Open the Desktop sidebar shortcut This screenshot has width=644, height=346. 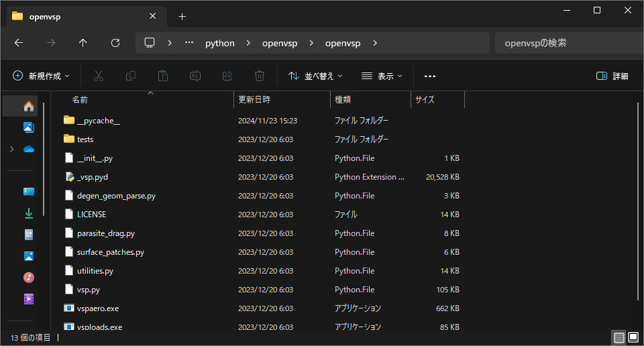(x=28, y=192)
